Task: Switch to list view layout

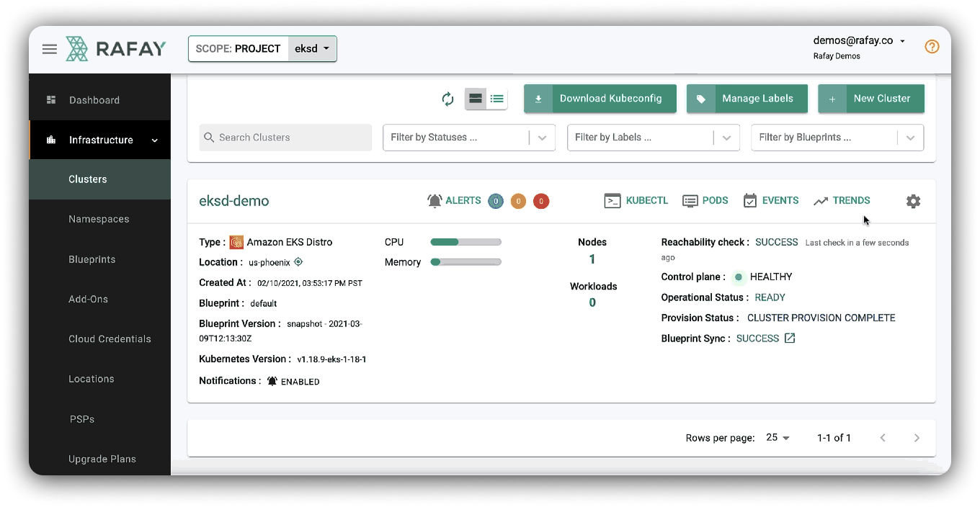Action: click(x=496, y=99)
